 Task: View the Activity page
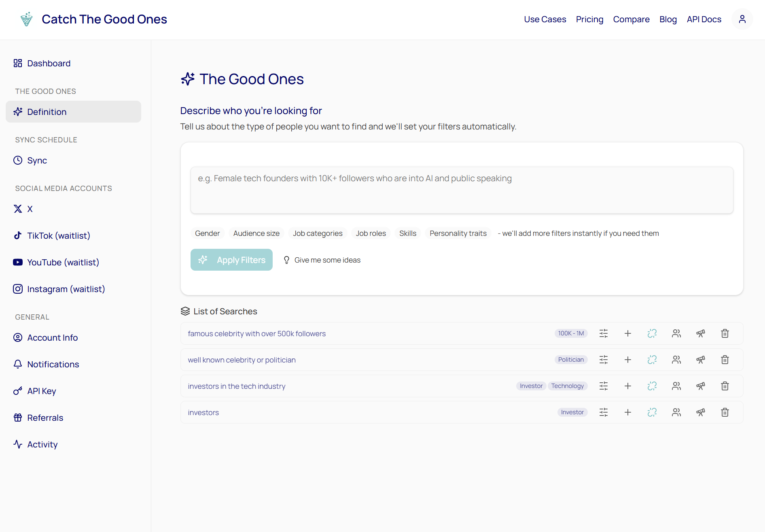tap(73, 445)
